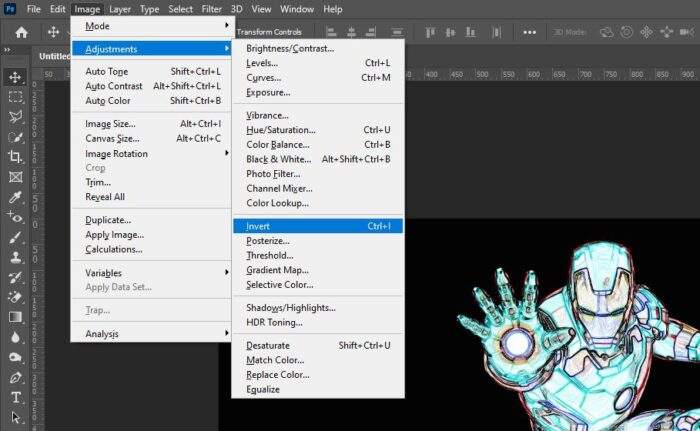Screen dimensions: 700x431
Task: Switch to the Untitled document tab
Action: tap(54, 56)
